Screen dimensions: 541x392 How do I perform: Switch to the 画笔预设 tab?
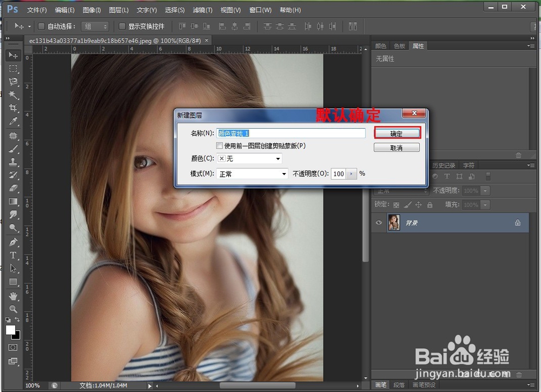424,385
